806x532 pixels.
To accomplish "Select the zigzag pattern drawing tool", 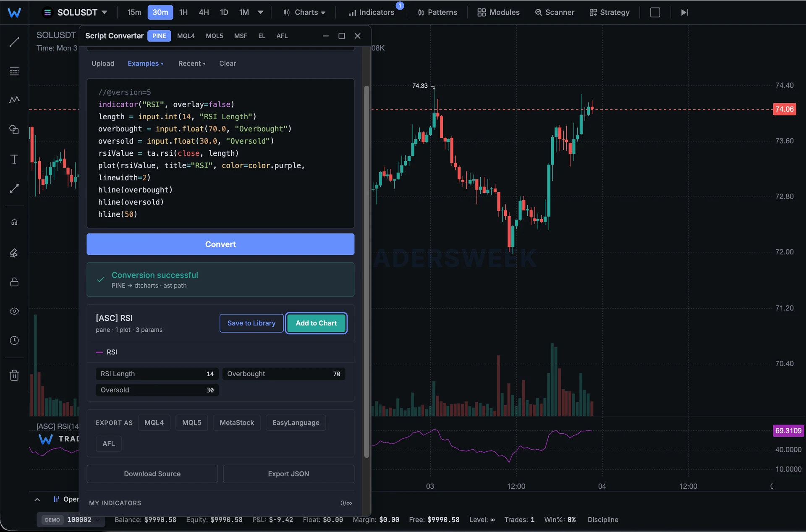I will 14,100.
